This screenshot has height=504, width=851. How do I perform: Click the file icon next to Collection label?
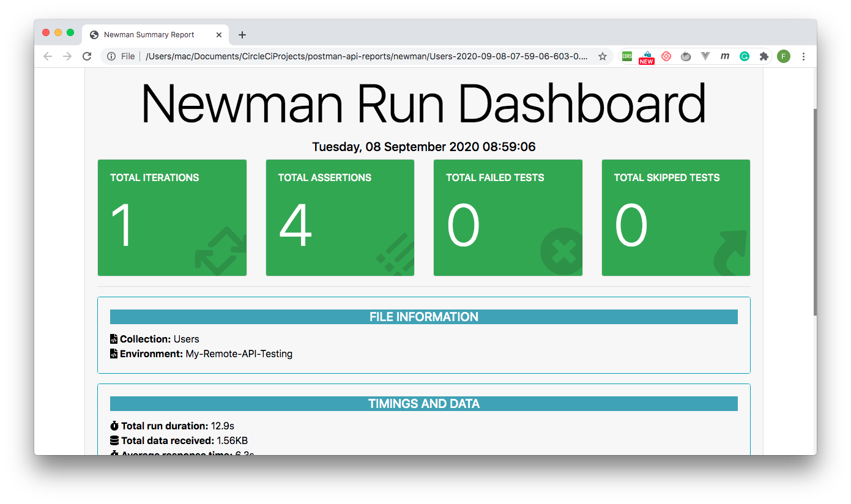pos(113,338)
